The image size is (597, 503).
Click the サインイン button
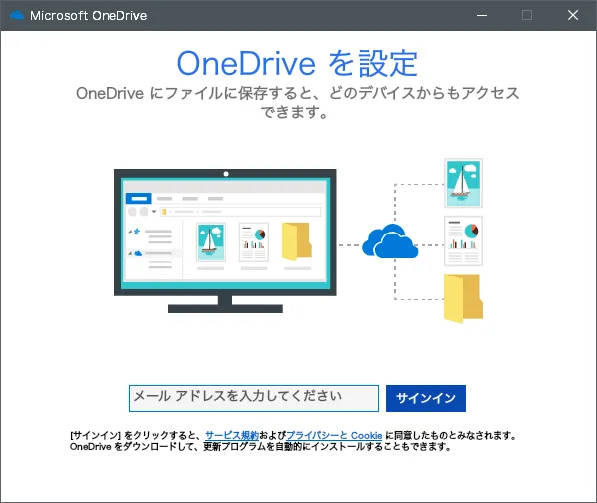[426, 398]
